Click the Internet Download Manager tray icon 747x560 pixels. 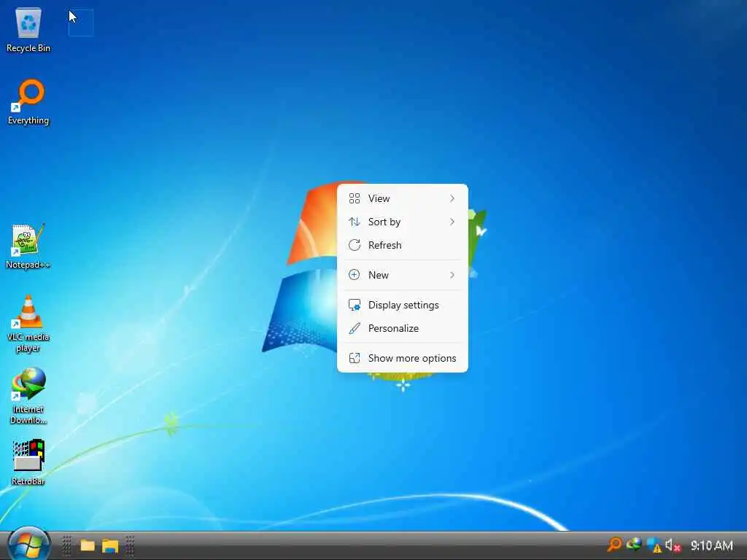[x=634, y=544]
